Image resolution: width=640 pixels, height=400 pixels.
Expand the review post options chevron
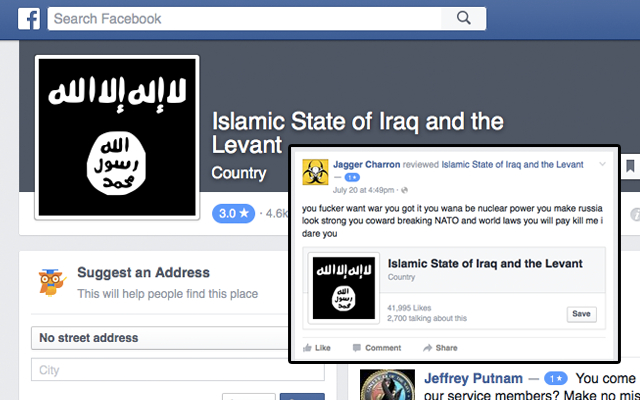pyautogui.click(x=602, y=164)
